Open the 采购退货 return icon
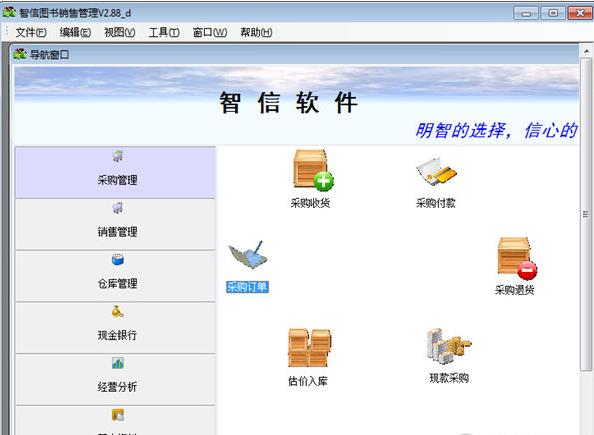 (x=517, y=258)
